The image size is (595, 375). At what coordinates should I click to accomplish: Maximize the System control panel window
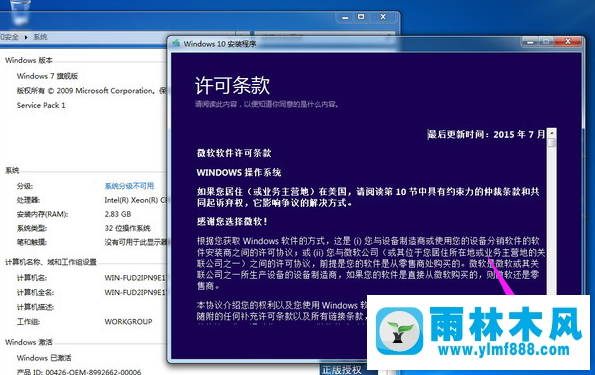click(x=361, y=17)
